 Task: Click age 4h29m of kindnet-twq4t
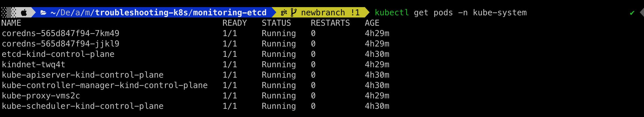click(x=377, y=65)
